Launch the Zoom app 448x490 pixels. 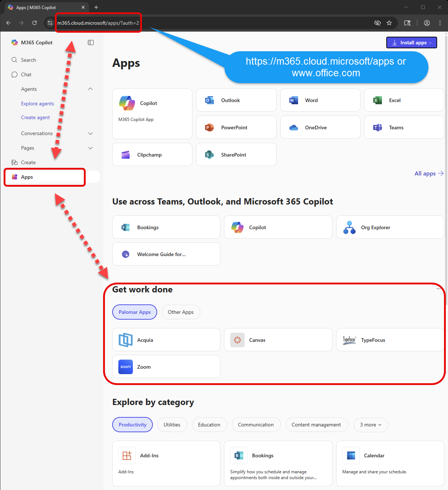(x=166, y=367)
